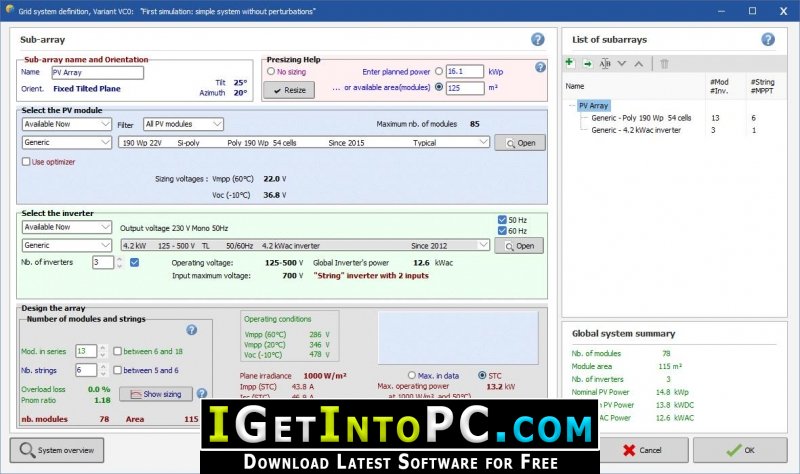
Task: Open All PV modules filter dropdown
Action: click(183, 124)
